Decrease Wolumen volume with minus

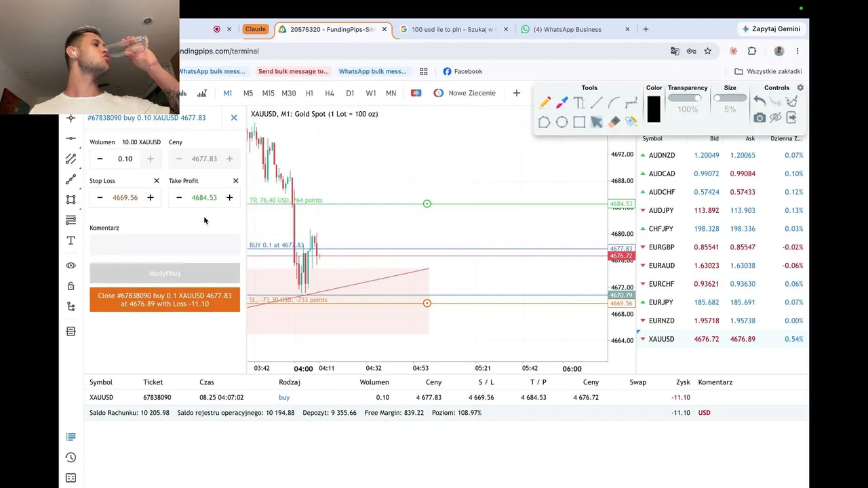(x=100, y=159)
